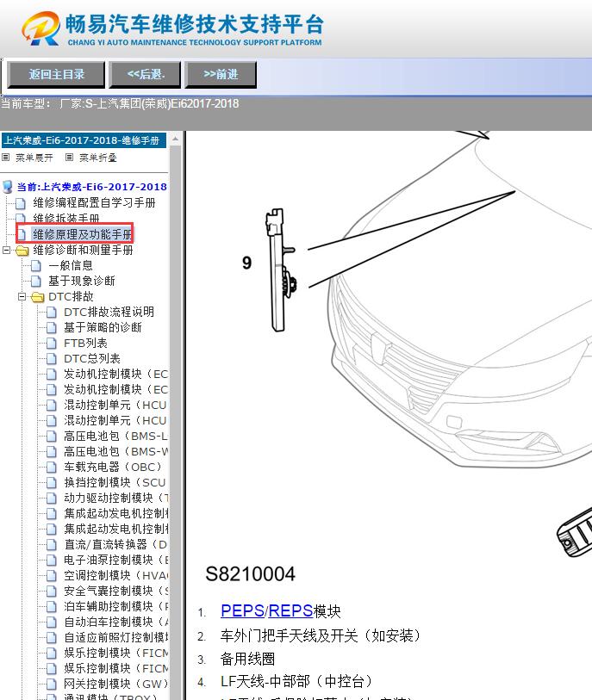592x700 pixels.
Task: Go forward with the >>前进 button
Action: [x=221, y=74]
